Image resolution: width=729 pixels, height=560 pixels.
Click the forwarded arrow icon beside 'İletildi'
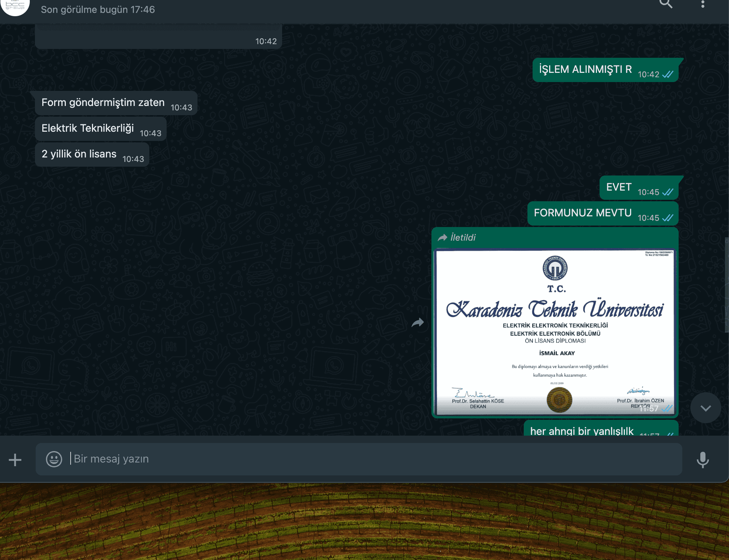tap(442, 238)
